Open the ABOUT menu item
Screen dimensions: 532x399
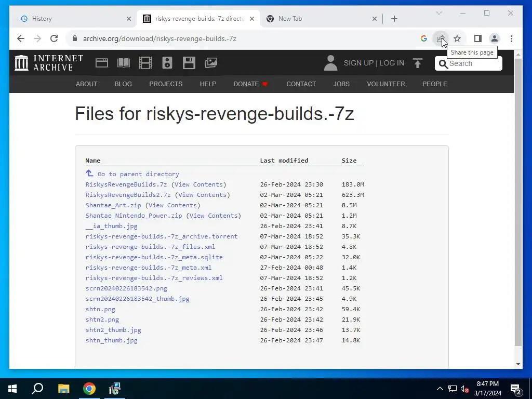pyautogui.click(x=87, y=84)
